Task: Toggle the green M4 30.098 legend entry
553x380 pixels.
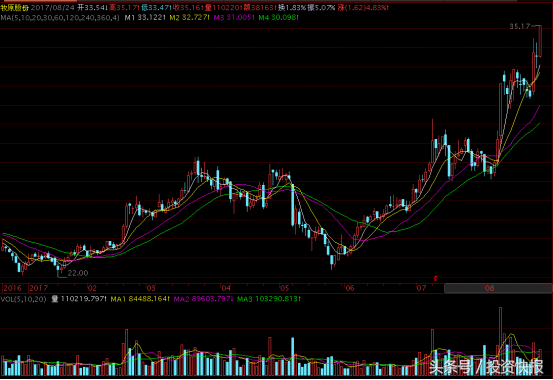Action: coord(279,17)
